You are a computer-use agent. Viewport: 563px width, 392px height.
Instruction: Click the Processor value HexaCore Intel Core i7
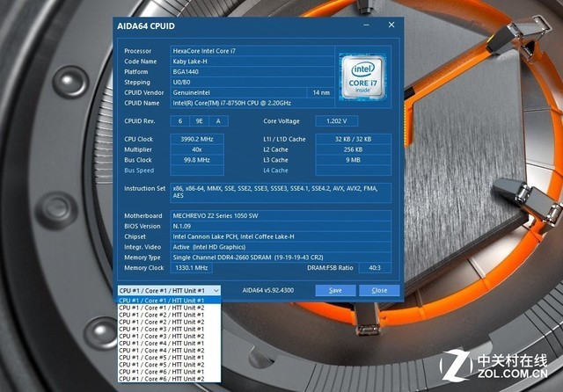coord(252,51)
